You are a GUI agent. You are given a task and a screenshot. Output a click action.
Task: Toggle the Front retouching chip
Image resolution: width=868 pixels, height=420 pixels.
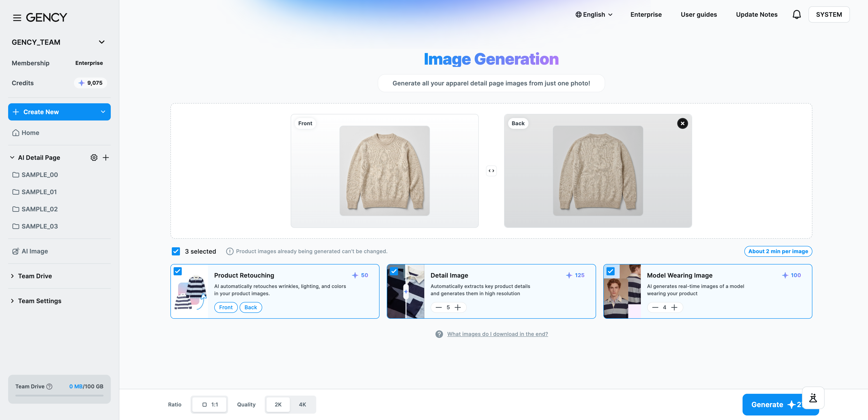click(226, 307)
